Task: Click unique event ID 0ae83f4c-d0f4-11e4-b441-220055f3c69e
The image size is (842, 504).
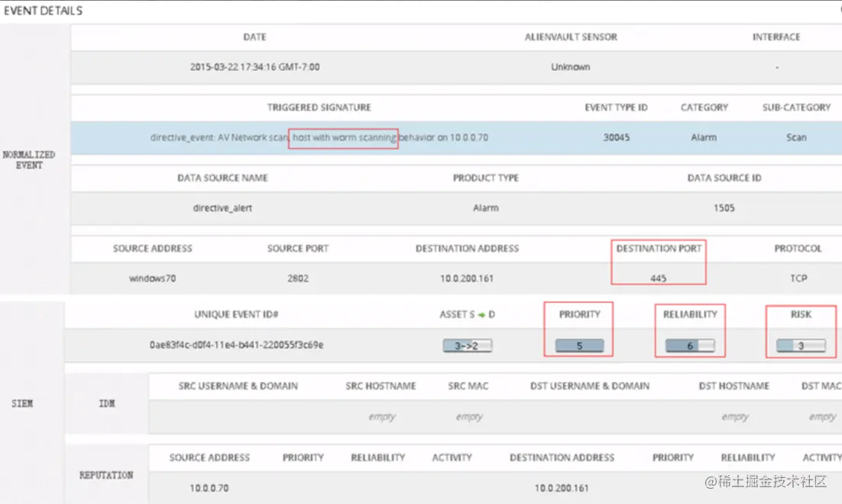Action: [236, 345]
